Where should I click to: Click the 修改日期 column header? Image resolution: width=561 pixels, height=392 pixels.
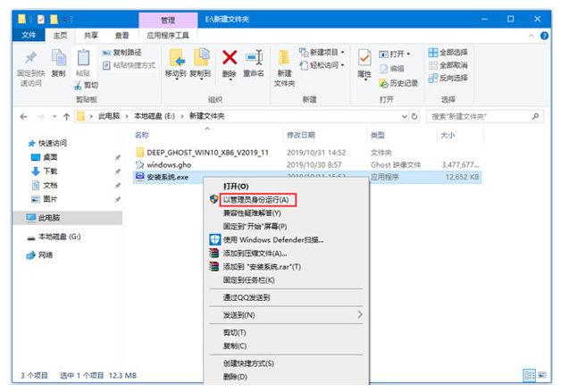[x=302, y=135]
